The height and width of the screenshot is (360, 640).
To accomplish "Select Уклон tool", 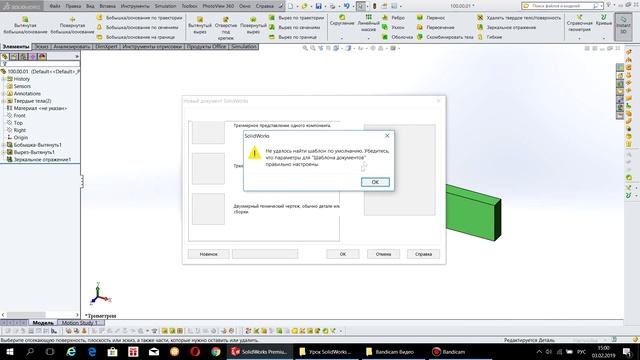I will click(393, 27).
